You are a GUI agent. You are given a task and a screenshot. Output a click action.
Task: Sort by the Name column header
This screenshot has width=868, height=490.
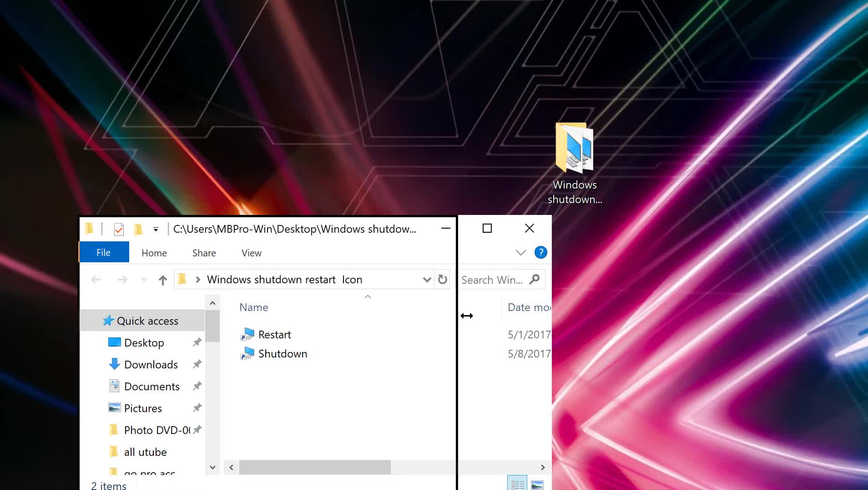click(x=253, y=307)
